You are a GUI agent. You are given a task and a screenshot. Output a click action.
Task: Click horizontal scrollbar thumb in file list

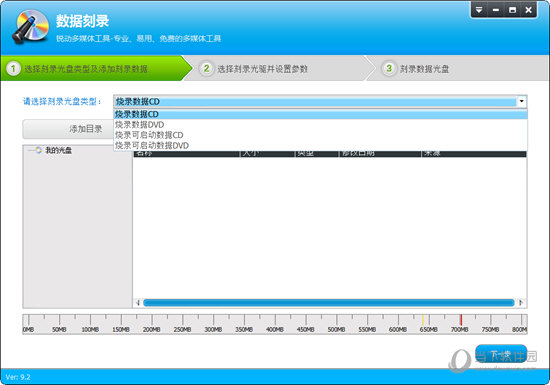tap(329, 303)
